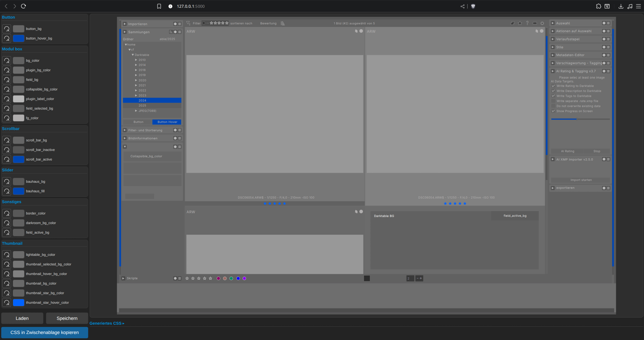644x340 pixels.
Task: Toggle Write Rating to Darktable checkbox
Action: point(554,86)
